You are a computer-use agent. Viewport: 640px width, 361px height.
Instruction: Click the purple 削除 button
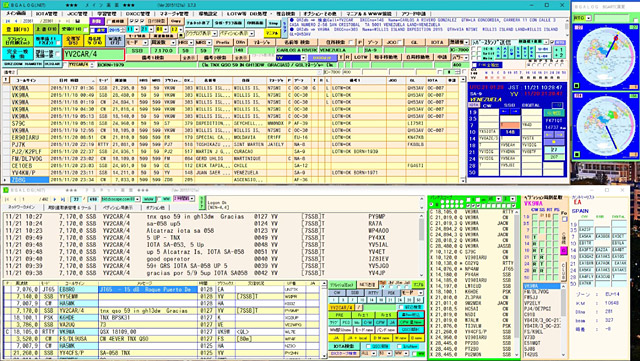click(x=98, y=21)
